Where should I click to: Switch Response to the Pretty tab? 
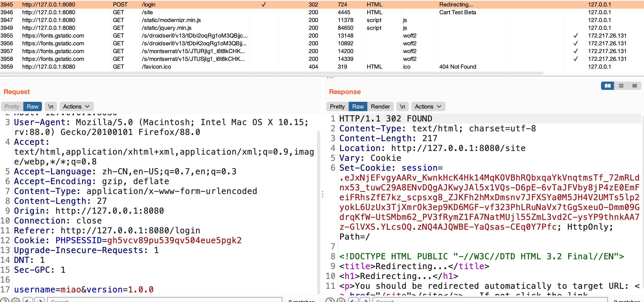point(337,106)
